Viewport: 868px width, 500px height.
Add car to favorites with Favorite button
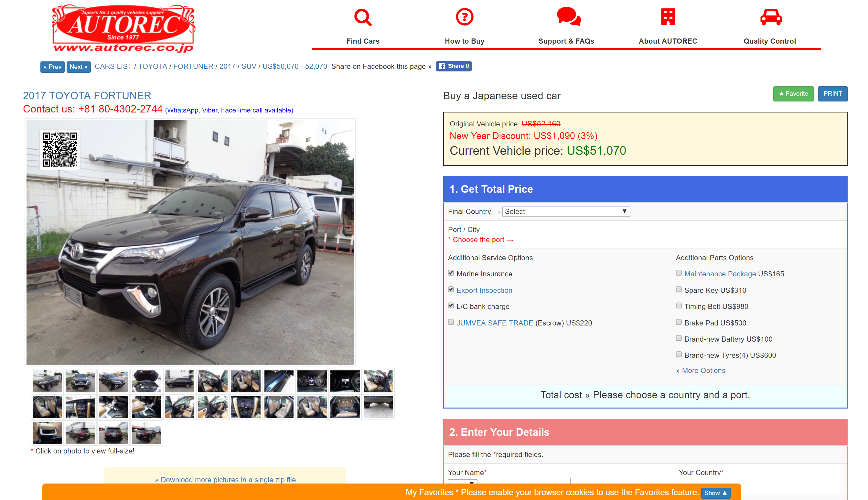click(793, 94)
